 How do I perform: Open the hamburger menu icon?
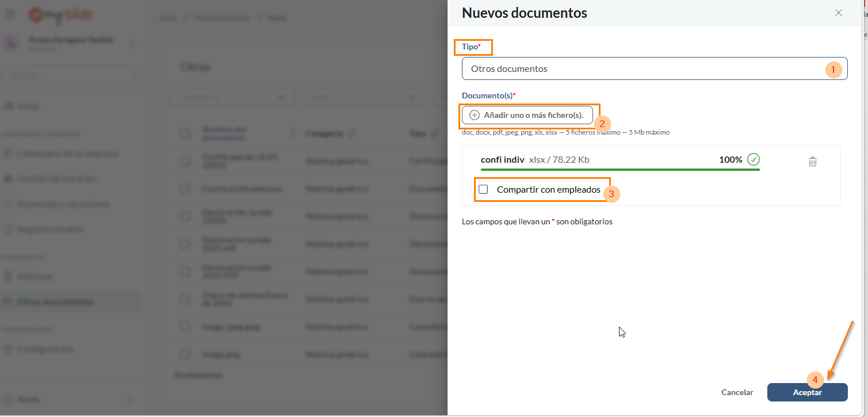click(x=10, y=15)
